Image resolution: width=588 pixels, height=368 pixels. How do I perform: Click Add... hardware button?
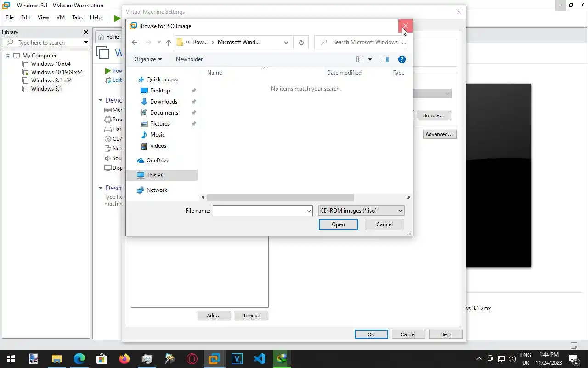pos(214,316)
